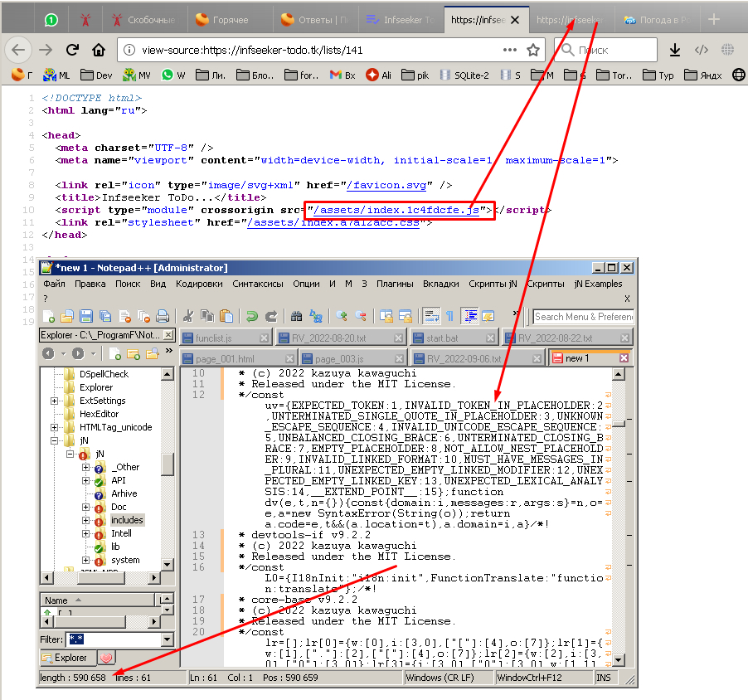Click the Print icon in Notepad++ toolbar

163,316
